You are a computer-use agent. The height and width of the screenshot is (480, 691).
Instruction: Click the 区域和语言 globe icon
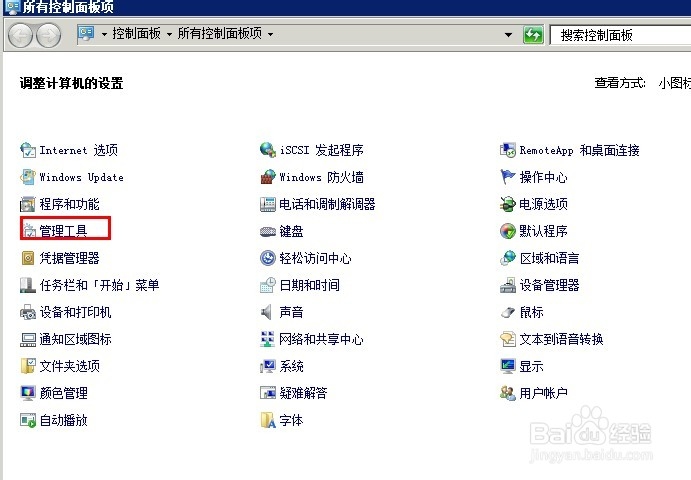click(508, 258)
